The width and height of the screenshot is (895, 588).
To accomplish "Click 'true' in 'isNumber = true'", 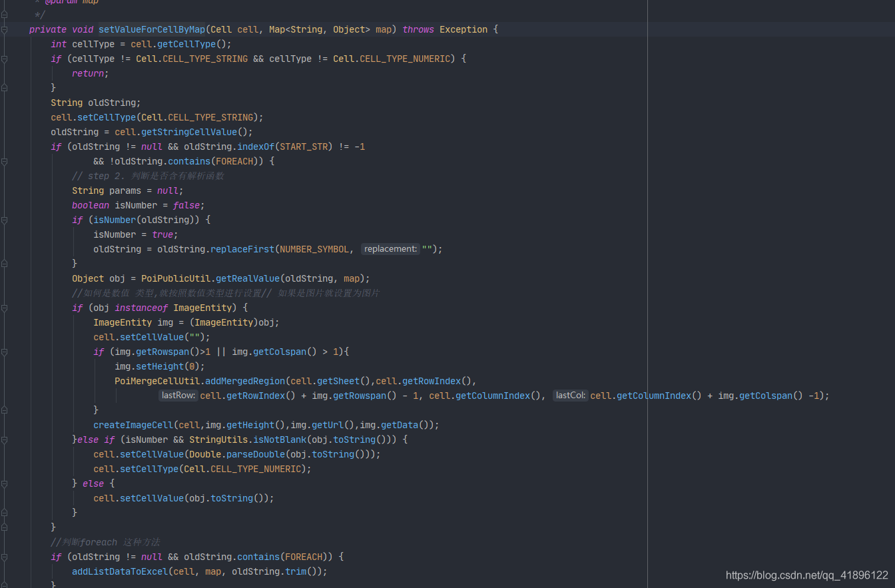I will (x=162, y=234).
